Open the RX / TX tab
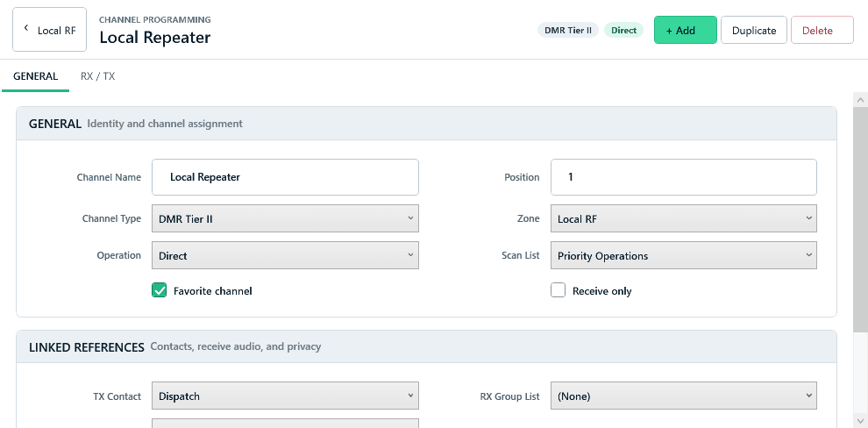Viewport: 868px width, 428px height. pos(98,76)
